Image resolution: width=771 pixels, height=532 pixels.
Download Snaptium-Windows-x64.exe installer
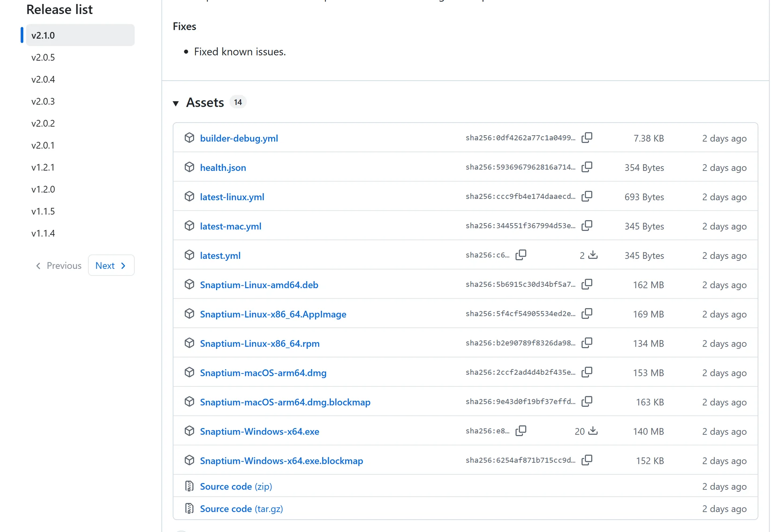(259, 431)
